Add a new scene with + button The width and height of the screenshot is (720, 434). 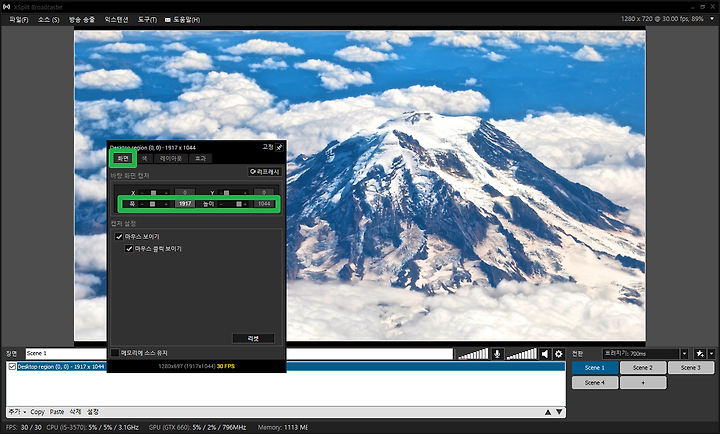pyautogui.click(x=643, y=383)
